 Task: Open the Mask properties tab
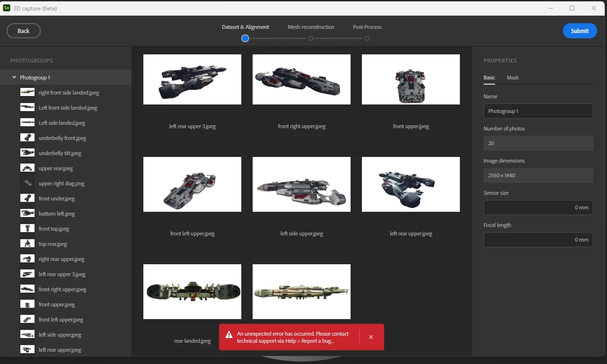coord(513,78)
